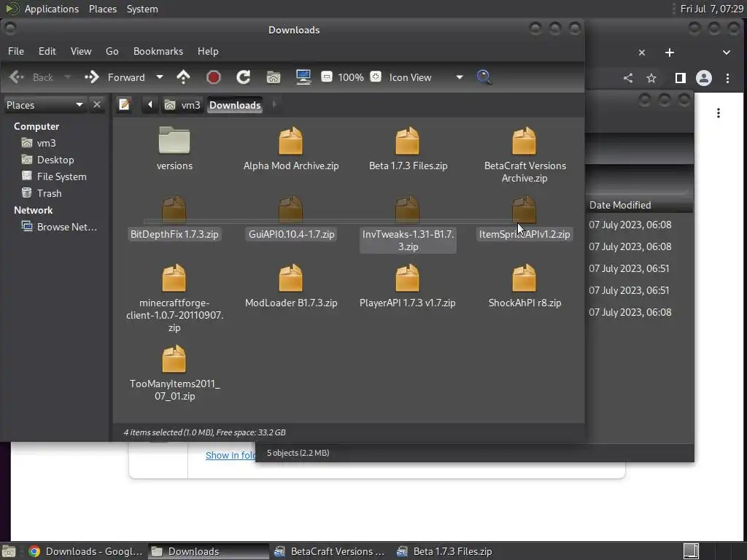Close the current Chrome tab
Viewport: 747px width, 560px height.
coord(642,52)
